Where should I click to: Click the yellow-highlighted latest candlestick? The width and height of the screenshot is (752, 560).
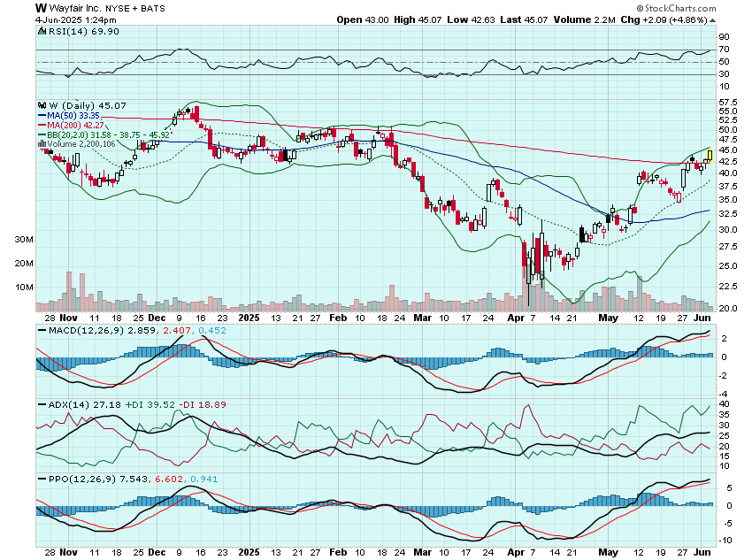click(x=710, y=156)
